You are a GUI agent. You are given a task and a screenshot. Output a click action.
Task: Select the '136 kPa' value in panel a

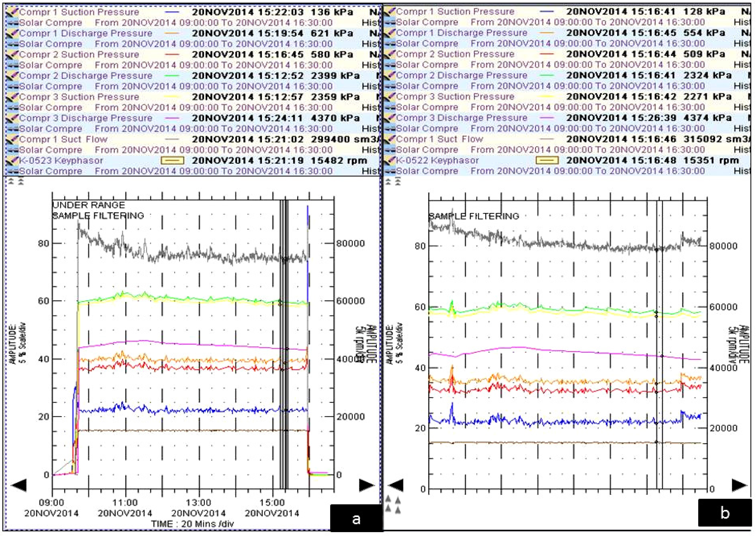pos(332,13)
